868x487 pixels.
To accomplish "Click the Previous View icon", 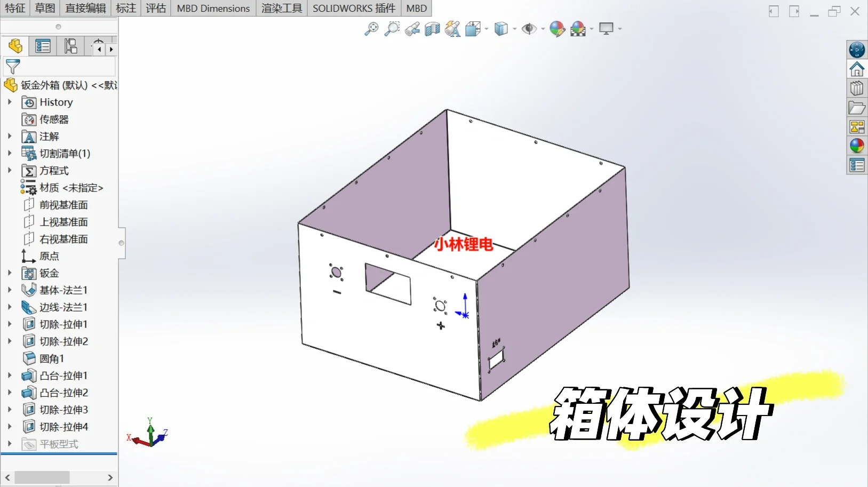I will click(x=412, y=29).
